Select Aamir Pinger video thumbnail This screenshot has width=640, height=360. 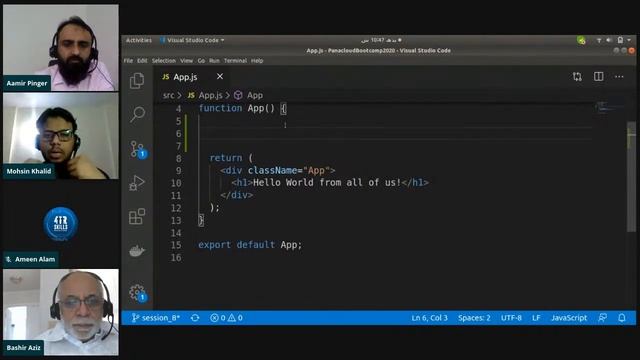pyautogui.click(x=61, y=47)
